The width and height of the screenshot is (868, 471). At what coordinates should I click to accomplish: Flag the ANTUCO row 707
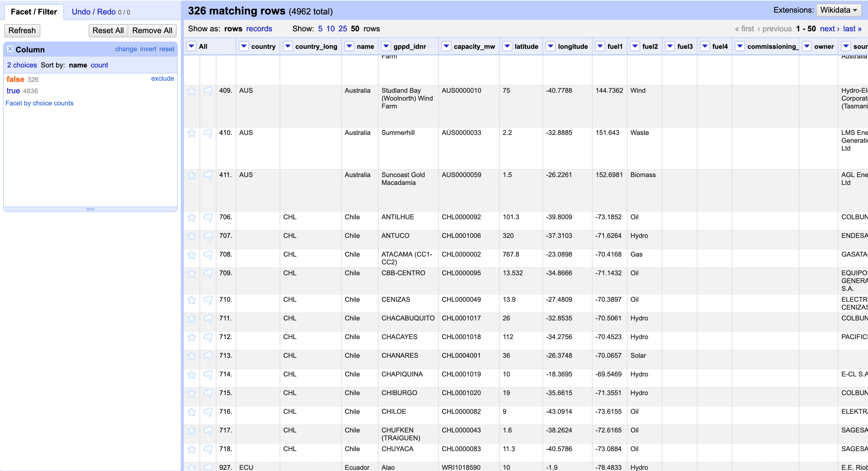pos(208,236)
